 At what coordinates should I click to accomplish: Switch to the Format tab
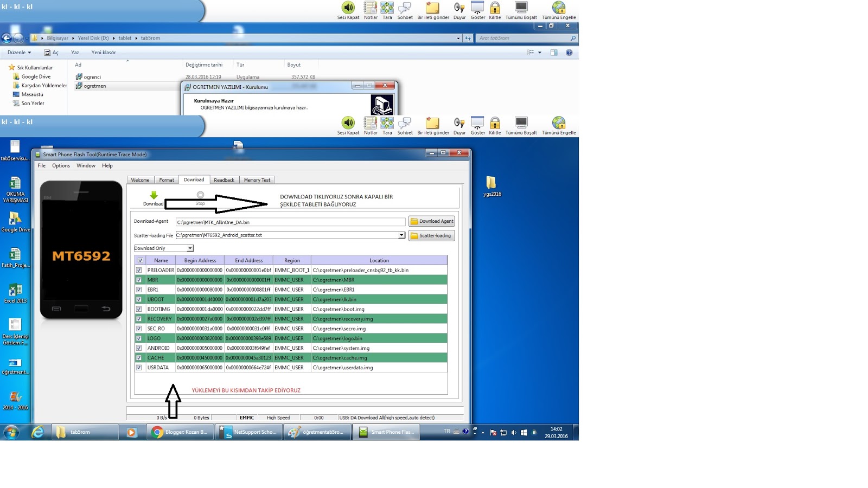[167, 180]
